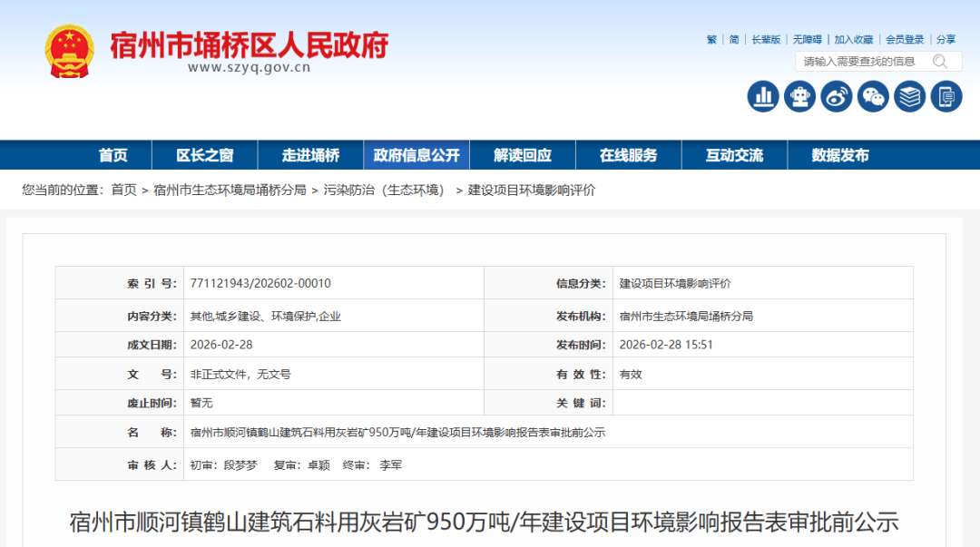Switch to traditional Chinese with 繁
This screenshot has height=547, width=980.
pos(714,39)
